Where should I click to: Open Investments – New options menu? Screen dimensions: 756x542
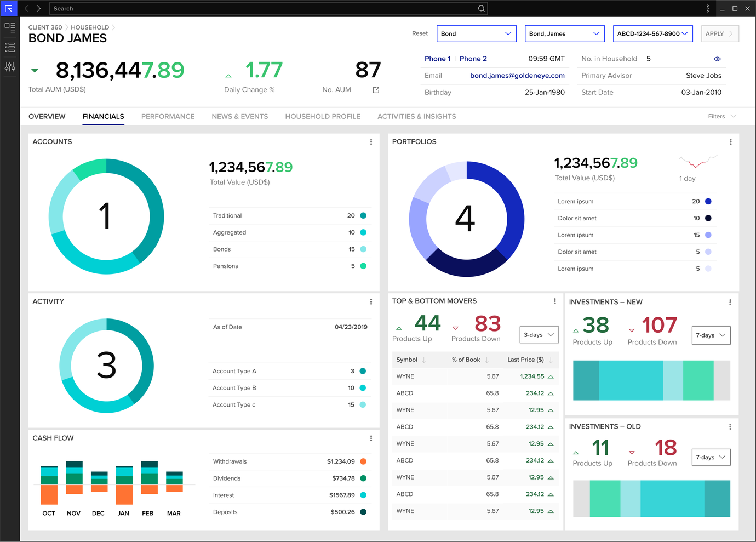[x=730, y=302]
